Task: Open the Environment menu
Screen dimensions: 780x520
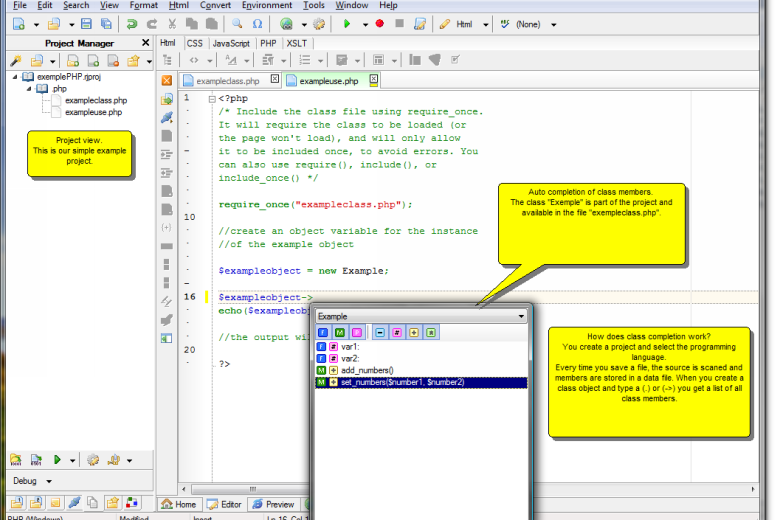Action: pos(267,5)
